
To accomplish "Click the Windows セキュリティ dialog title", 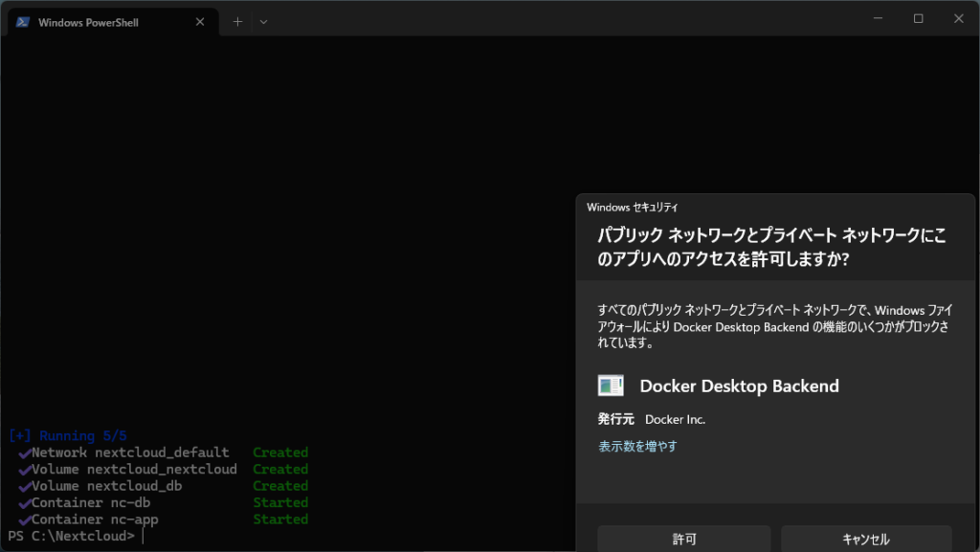I will click(x=632, y=207).
